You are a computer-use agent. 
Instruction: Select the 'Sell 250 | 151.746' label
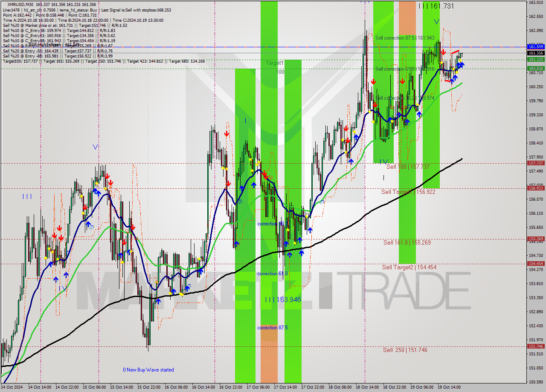405,350
